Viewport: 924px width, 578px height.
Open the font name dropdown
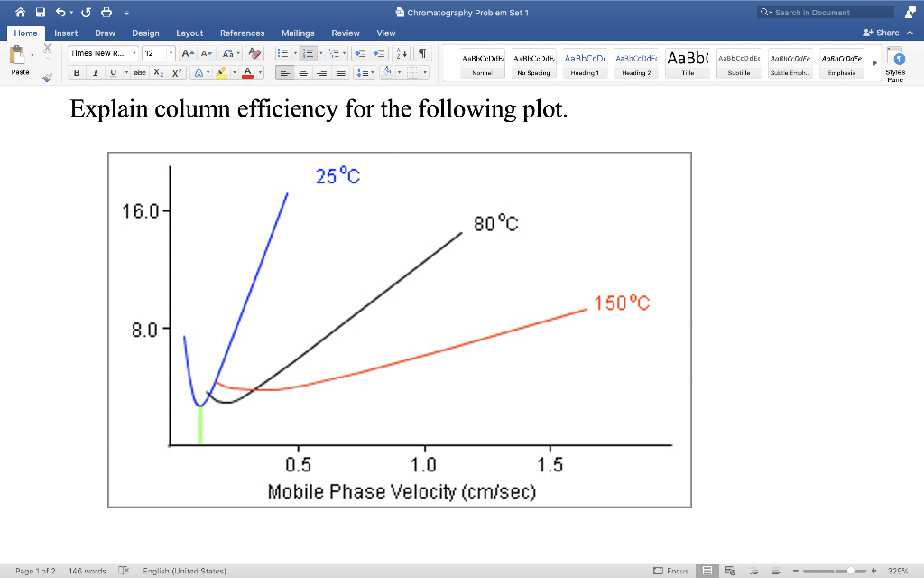tap(134, 53)
